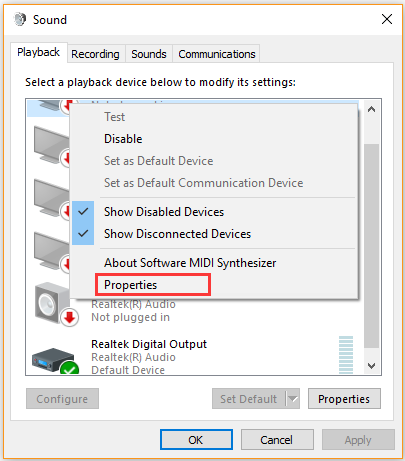Open About Software MIDI Synthesizer

[x=190, y=263]
